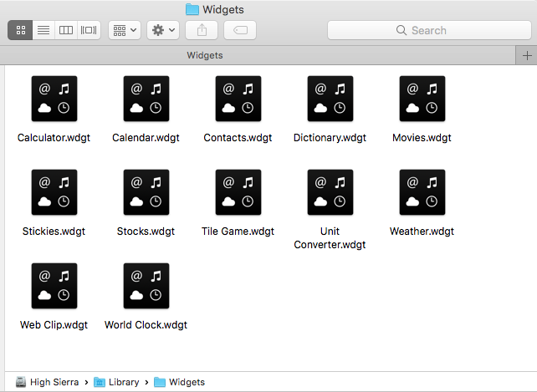Click the Unit Converter.wdgt file name

330,238
